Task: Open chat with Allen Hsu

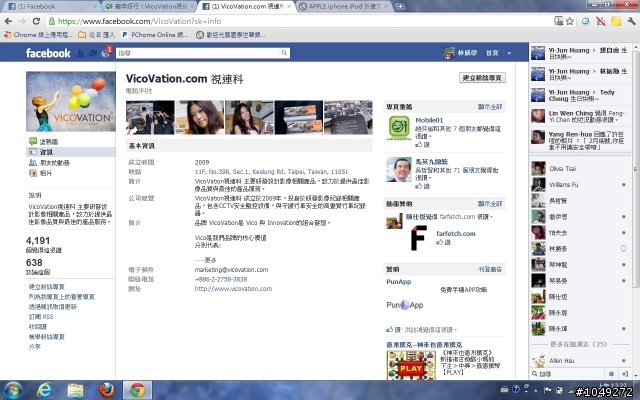Action: (x=580, y=360)
